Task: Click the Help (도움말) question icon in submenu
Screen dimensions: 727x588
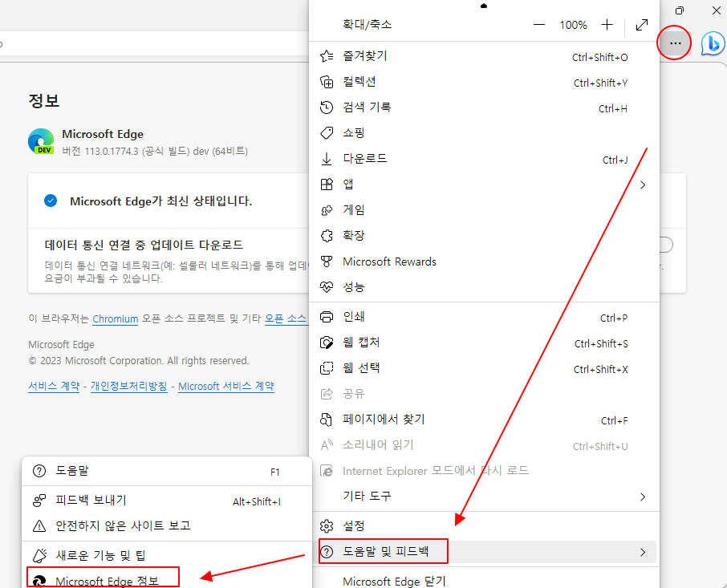Action: click(x=39, y=471)
